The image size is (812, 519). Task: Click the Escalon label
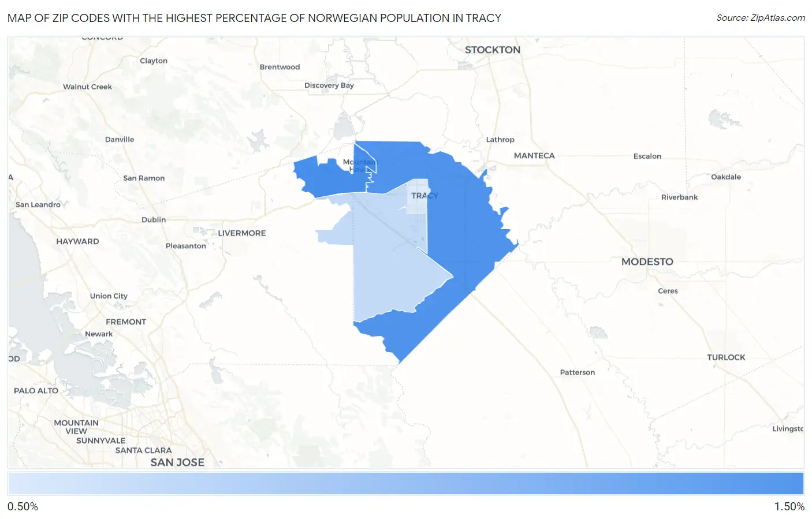click(x=647, y=156)
